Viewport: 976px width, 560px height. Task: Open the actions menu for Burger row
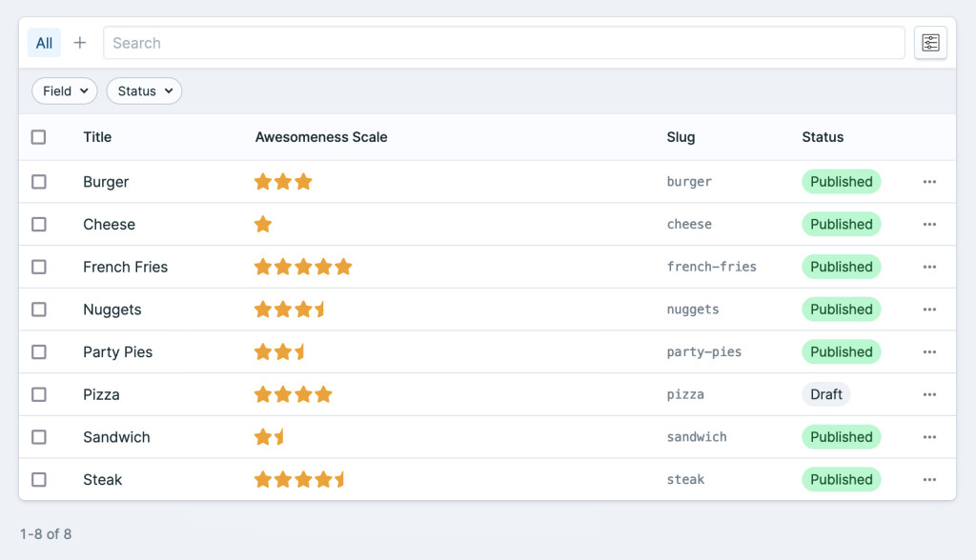(x=929, y=182)
